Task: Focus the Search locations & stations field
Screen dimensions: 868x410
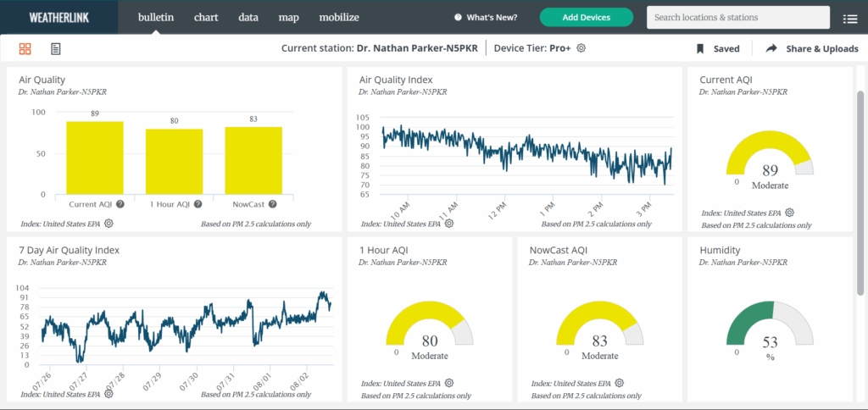Action: pyautogui.click(x=737, y=17)
